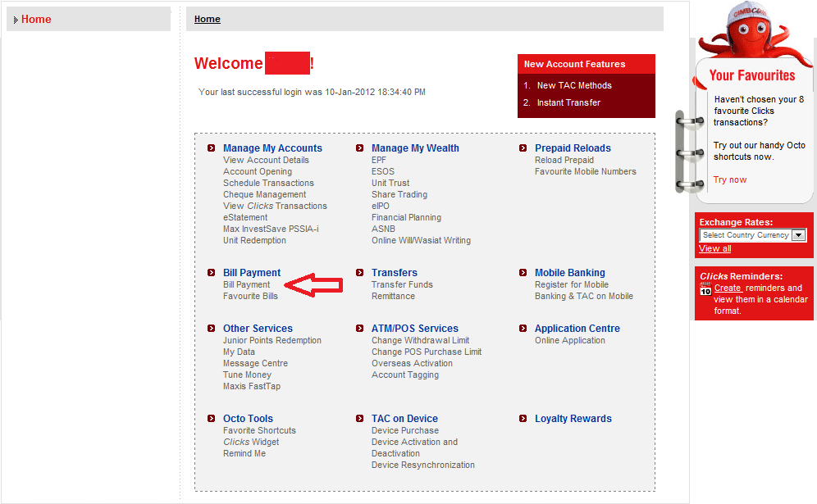Click the arrow icon beside Manage My Wealth
Screen dimensions: 817x504
click(359, 148)
